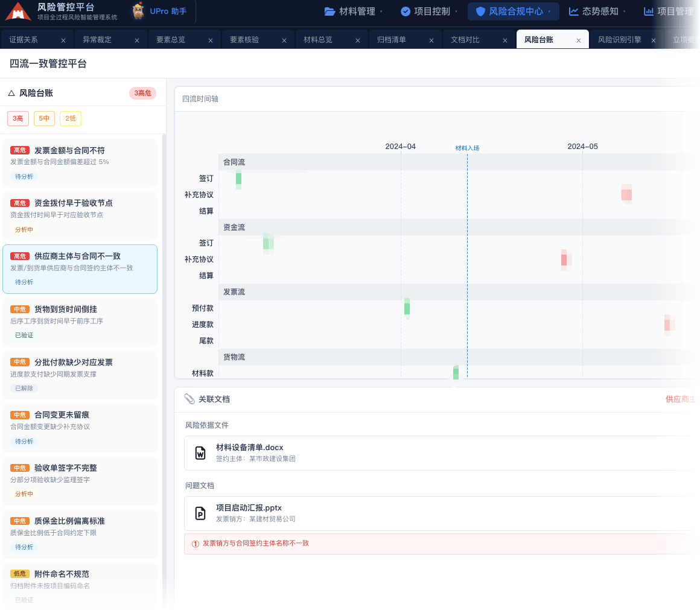Open the 资金拨付早于验收节点 risk card

point(80,216)
